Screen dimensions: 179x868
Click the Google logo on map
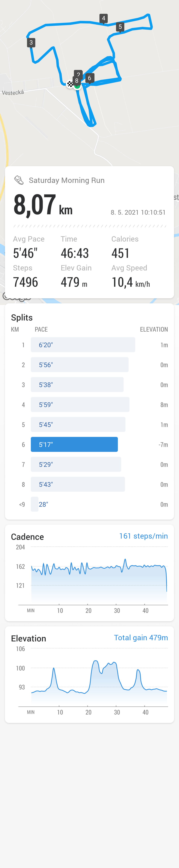tap(17, 296)
